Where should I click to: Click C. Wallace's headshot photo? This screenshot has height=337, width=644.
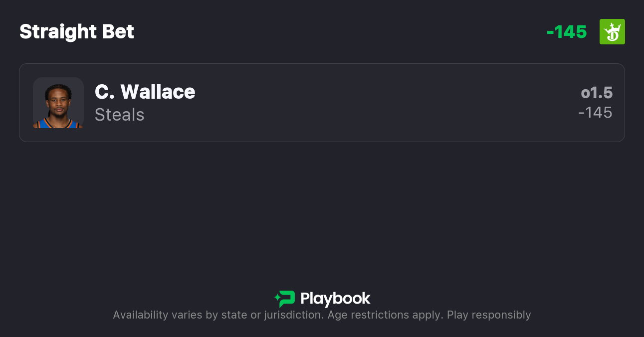click(58, 103)
